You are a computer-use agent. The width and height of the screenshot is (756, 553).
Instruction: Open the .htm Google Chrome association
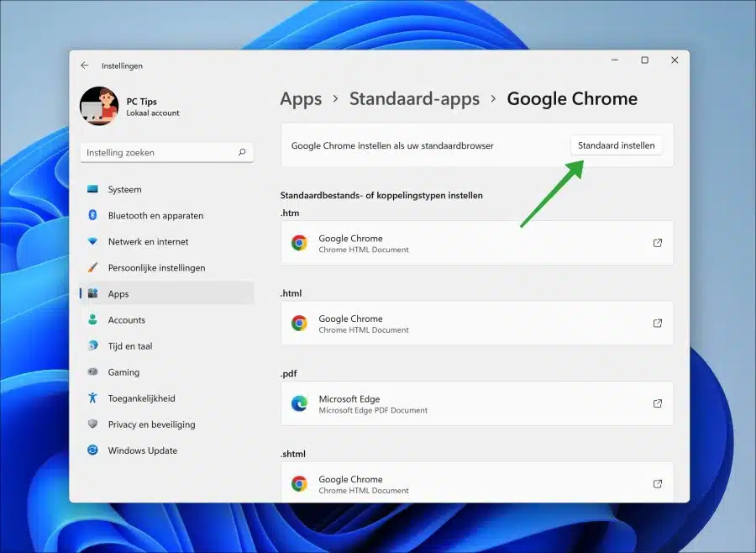tap(477, 243)
